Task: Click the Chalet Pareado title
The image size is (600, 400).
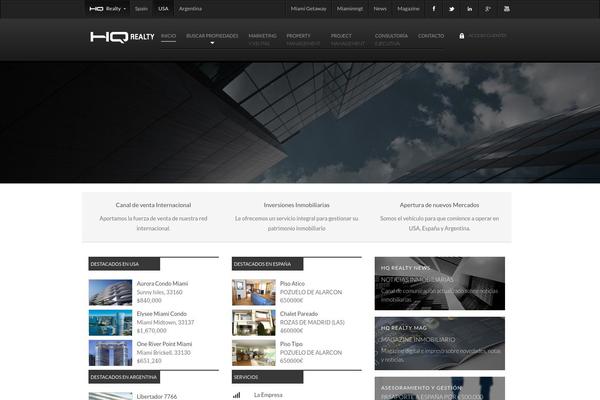Action: coord(298,314)
